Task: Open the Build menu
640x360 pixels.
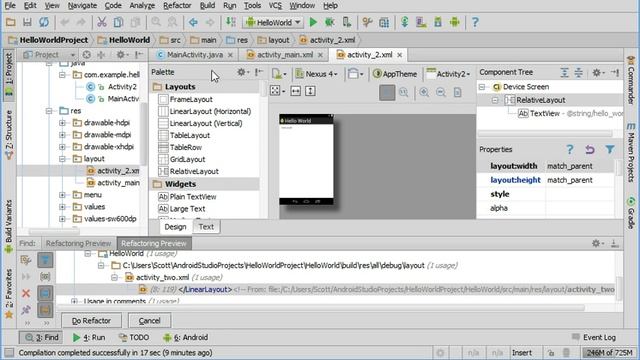Action: 207,6
